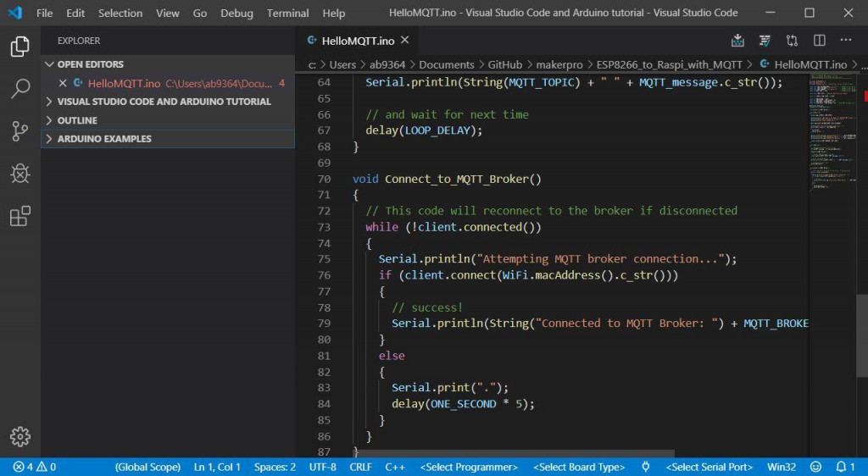The image size is (868, 476).
Task: Click the serial port plug icon in status bar
Action: tap(645, 467)
